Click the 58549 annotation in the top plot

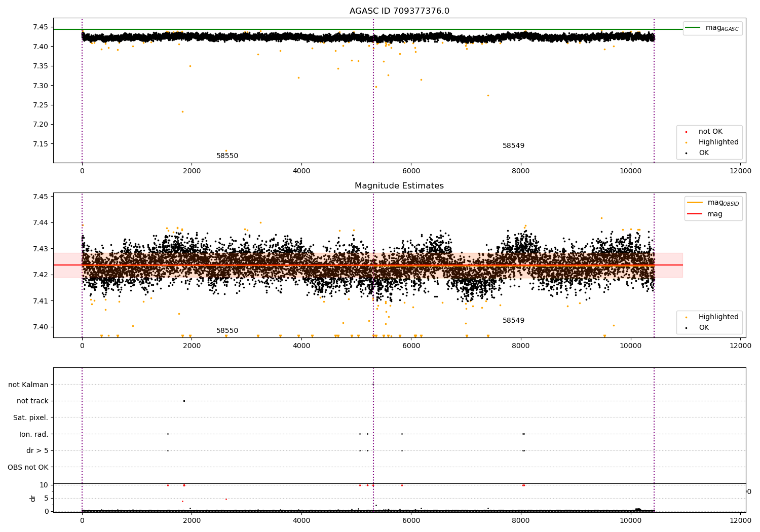click(x=513, y=146)
